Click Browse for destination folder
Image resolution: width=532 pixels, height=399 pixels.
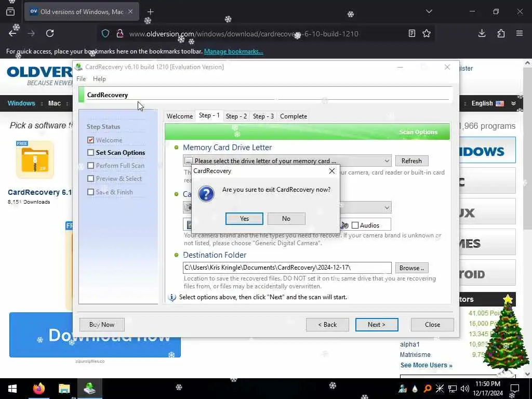411,268
